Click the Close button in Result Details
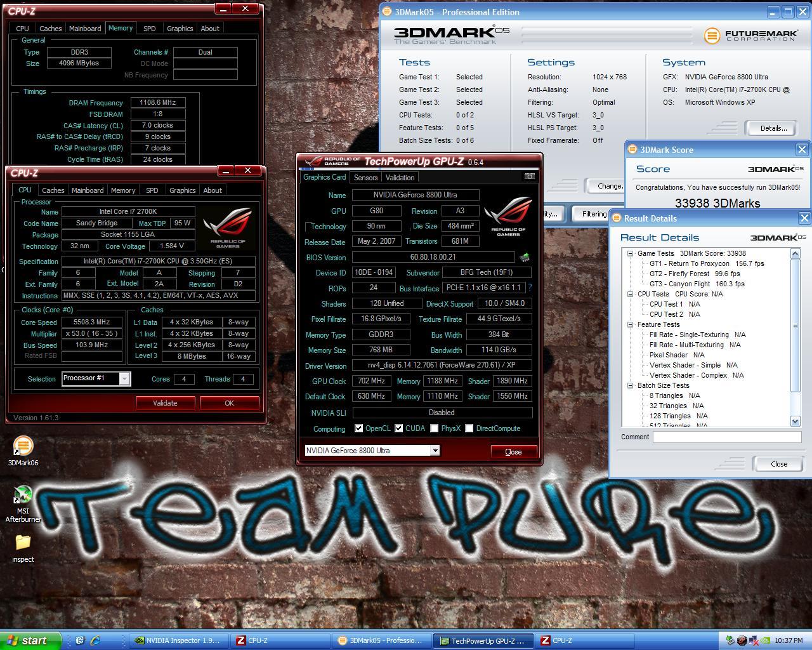 pyautogui.click(x=778, y=464)
